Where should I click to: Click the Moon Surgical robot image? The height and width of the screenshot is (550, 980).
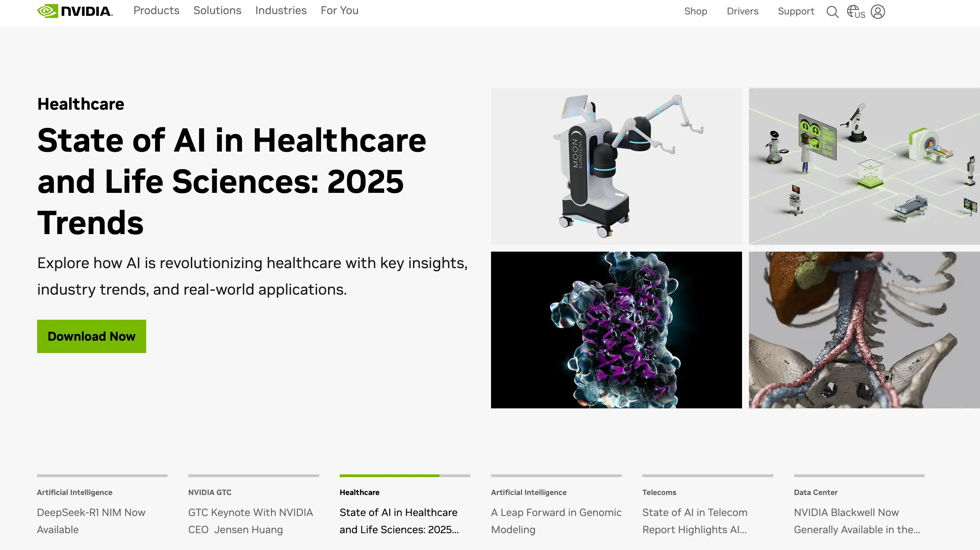(x=616, y=166)
